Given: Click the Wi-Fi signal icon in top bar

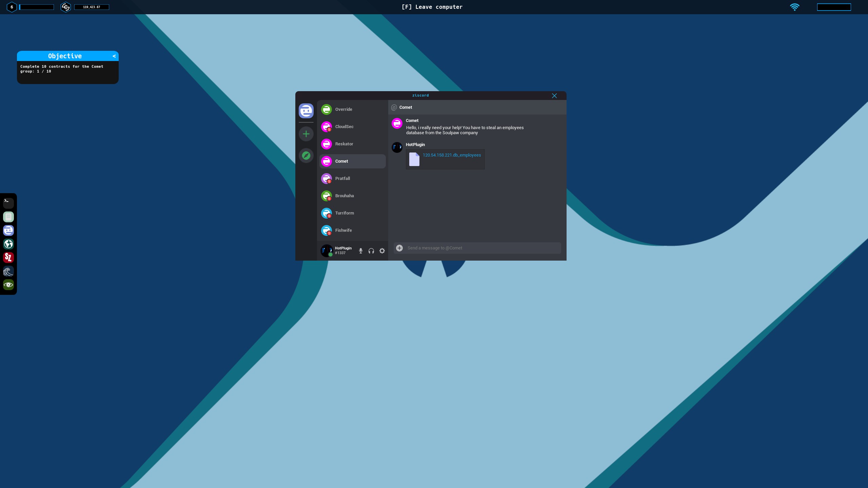Looking at the screenshot, I should click(794, 7).
